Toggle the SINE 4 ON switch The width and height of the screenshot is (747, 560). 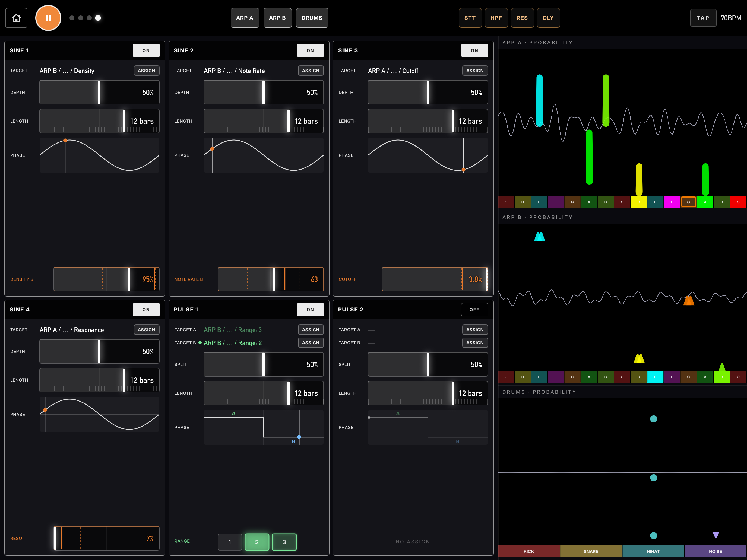point(146,310)
